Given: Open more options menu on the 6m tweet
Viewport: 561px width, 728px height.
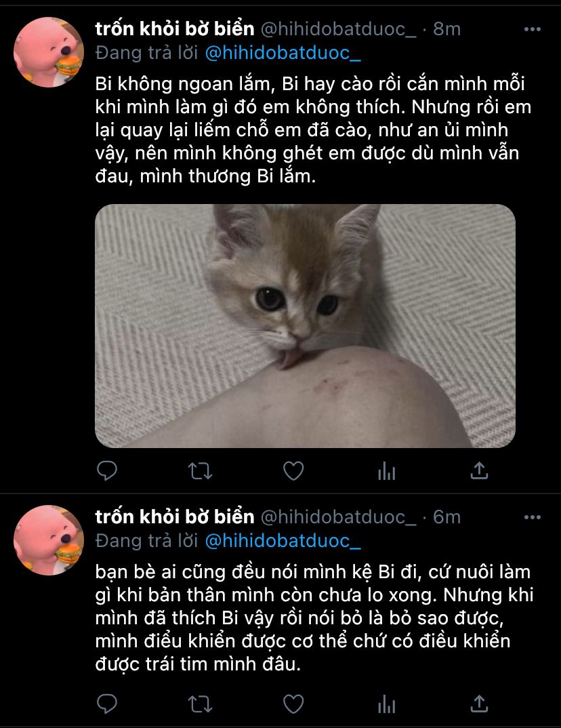Looking at the screenshot, I should coord(533,517).
